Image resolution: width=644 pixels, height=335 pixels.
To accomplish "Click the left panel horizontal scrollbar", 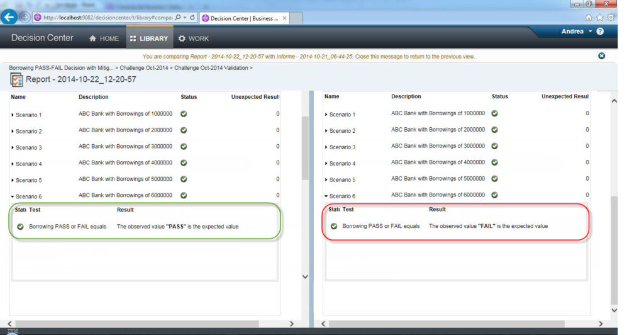I will click(x=151, y=324).
